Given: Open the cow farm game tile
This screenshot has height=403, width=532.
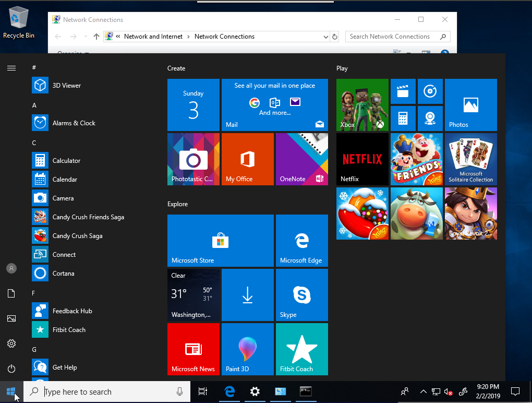Looking at the screenshot, I should click(x=417, y=214).
